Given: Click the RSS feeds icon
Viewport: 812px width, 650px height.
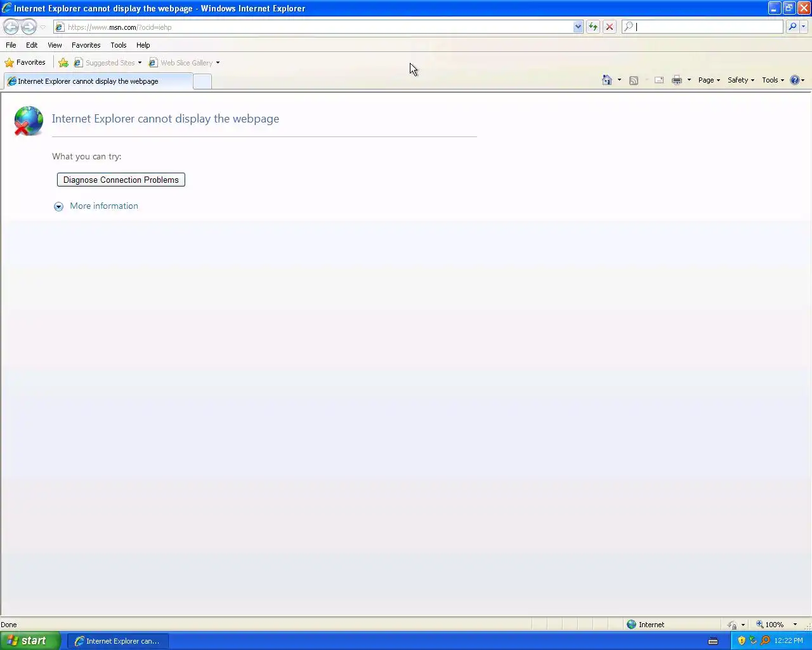Looking at the screenshot, I should pyautogui.click(x=634, y=80).
